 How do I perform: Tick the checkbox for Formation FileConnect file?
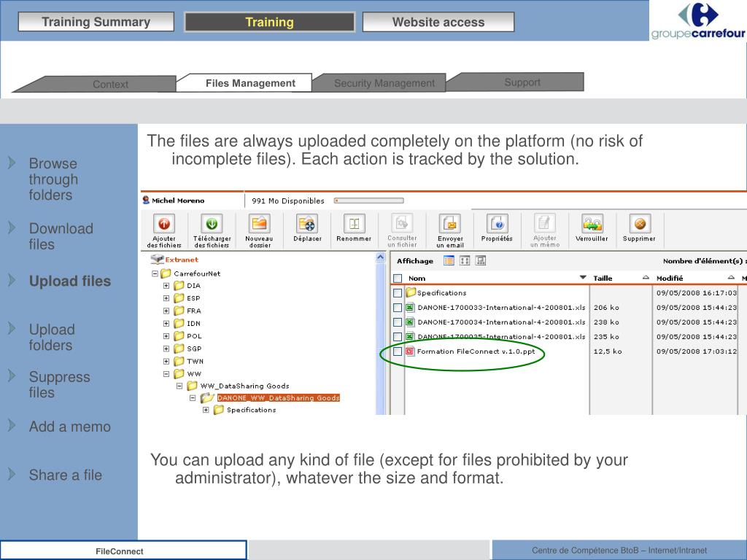point(398,351)
